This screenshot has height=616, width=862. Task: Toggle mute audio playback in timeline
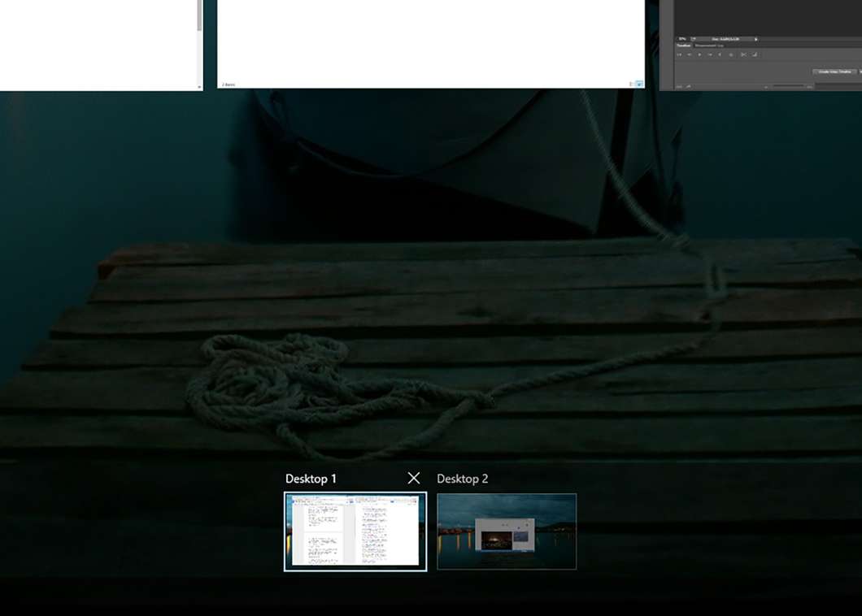pos(720,54)
